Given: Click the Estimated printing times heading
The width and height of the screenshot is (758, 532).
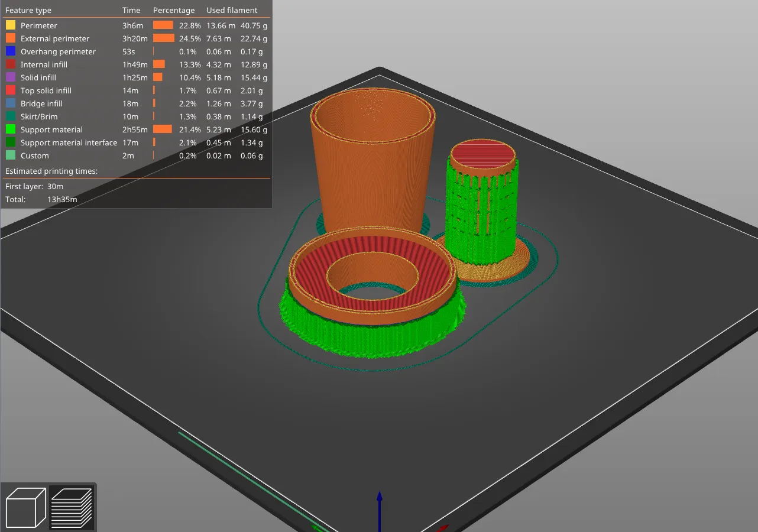Looking at the screenshot, I should [51, 171].
